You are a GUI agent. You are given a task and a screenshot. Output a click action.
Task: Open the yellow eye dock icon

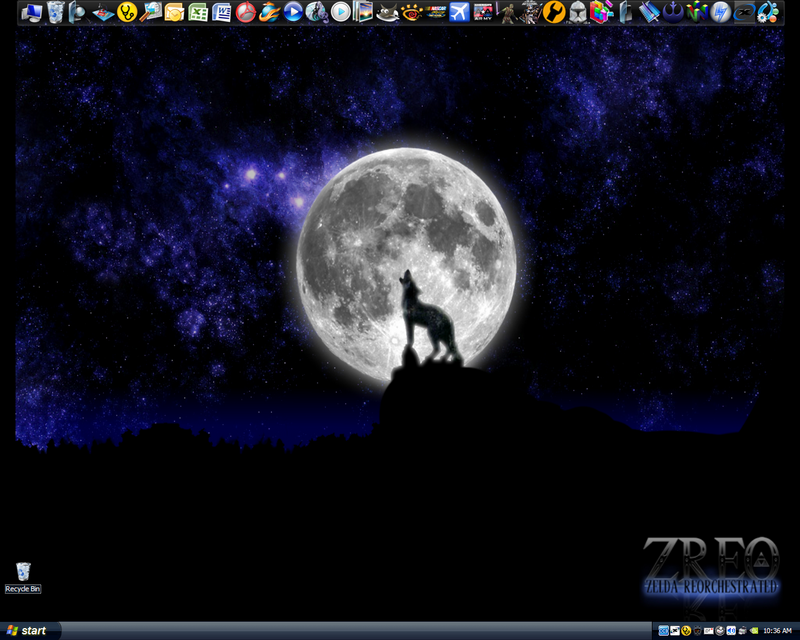(411, 12)
